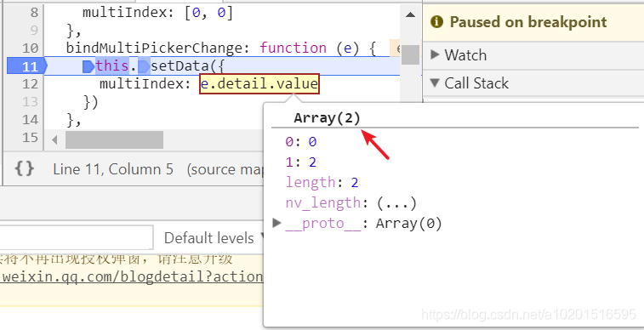
Task: Expand the __proto__ Array(0) entry
Action: pos(276,223)
